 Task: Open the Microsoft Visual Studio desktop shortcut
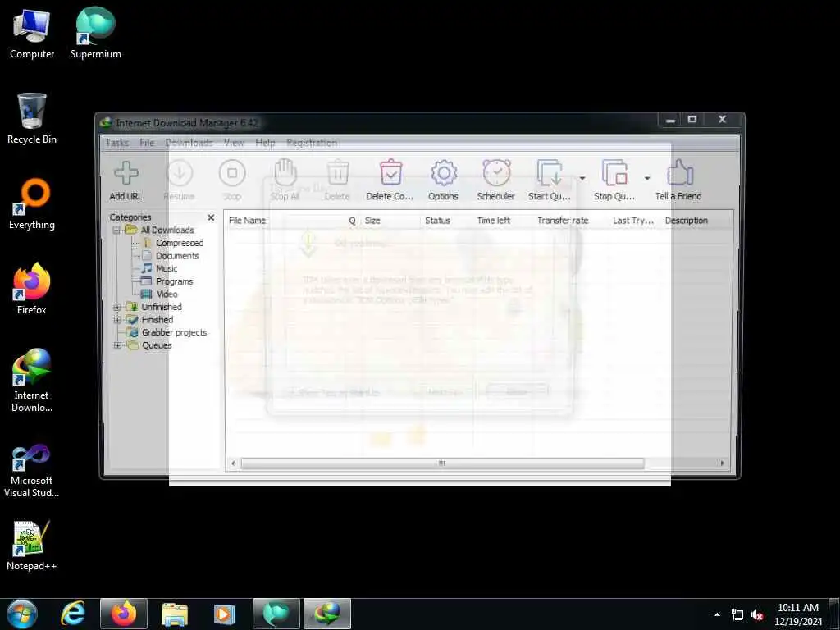pos(32,471)
